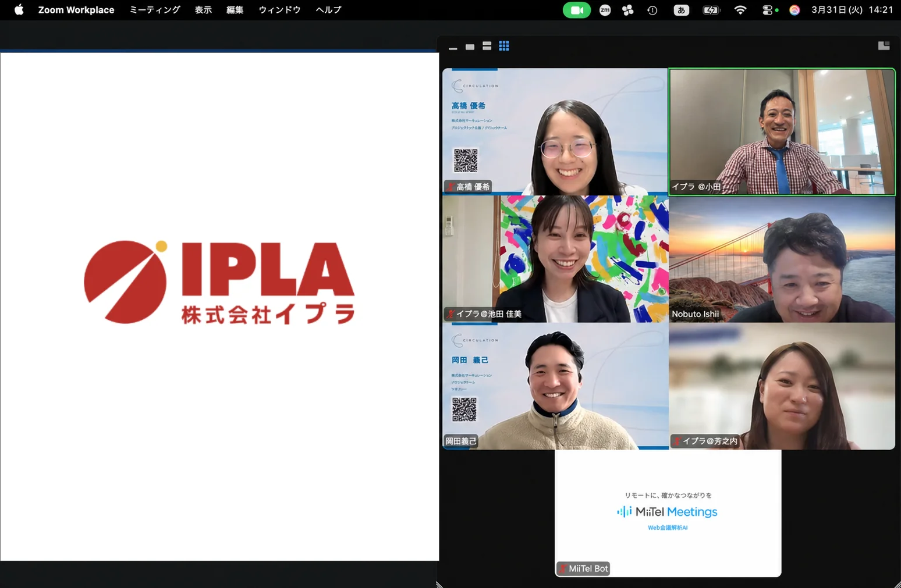The image size is (901, 588).
Task: Open the 表示 menu
Action: [203, 10]
